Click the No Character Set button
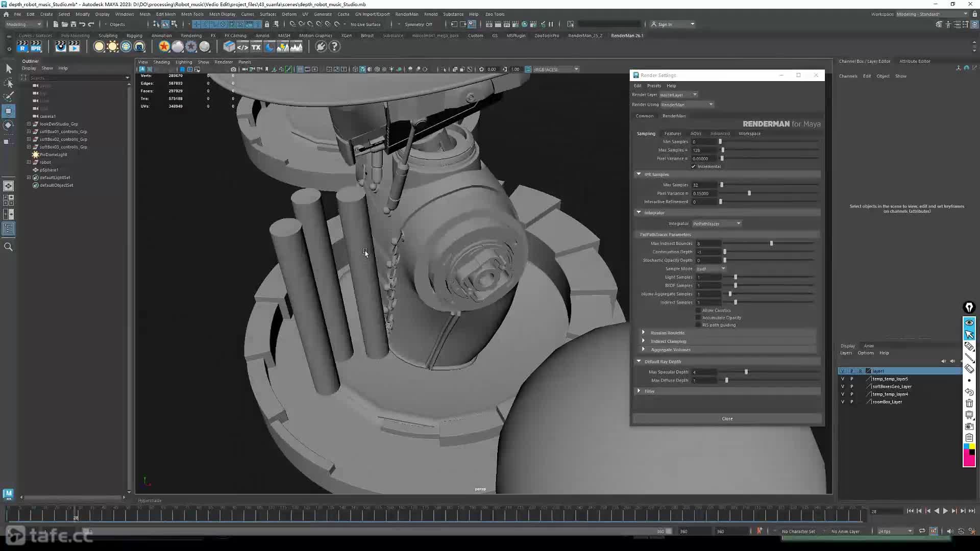980x551 pixels. 798,532
